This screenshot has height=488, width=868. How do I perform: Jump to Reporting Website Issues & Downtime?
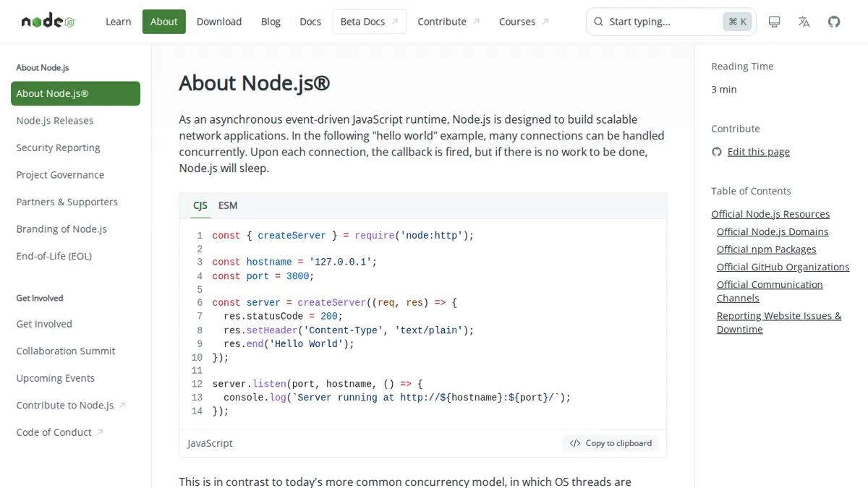pyautogui.click(x=779, y=322)
